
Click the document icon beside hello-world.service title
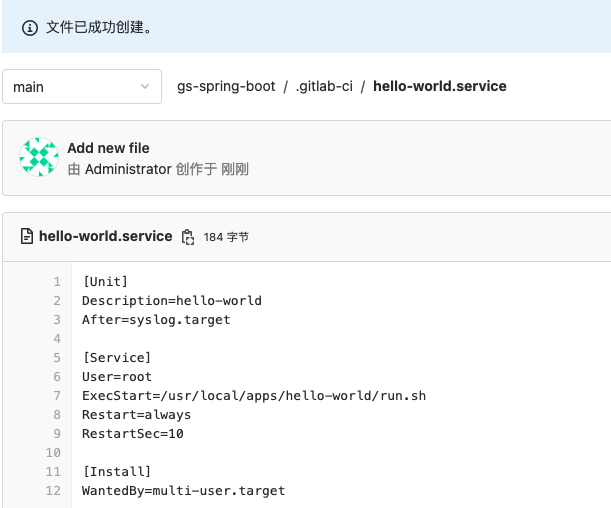26,236
